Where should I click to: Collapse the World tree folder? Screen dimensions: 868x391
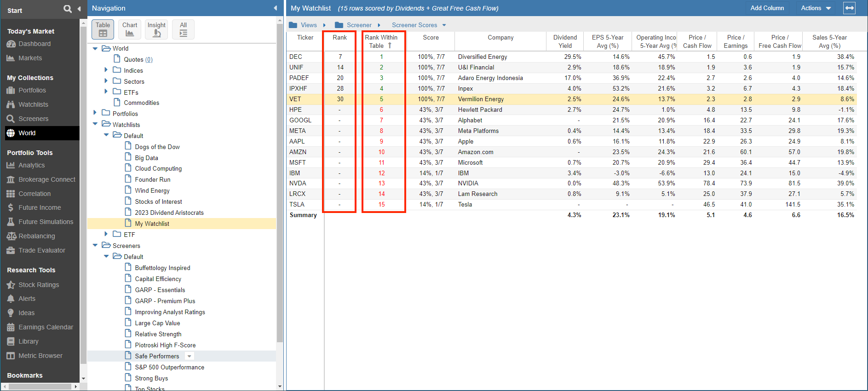pyautogui.click(x=95, y=48)
